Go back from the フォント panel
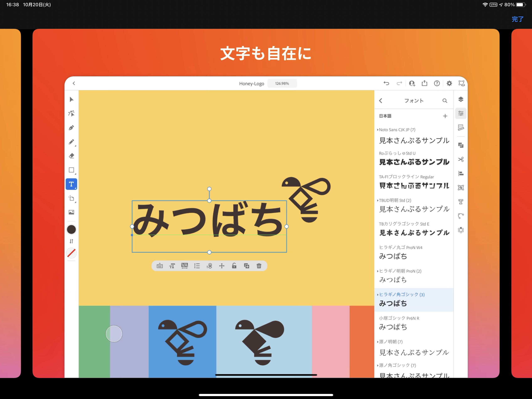The image size is (532, 399). tap(381, 101)
